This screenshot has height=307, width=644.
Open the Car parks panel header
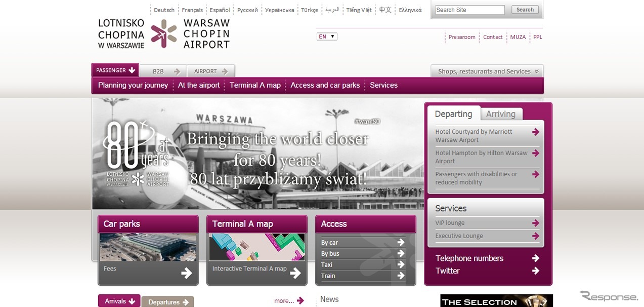point(148,224)
